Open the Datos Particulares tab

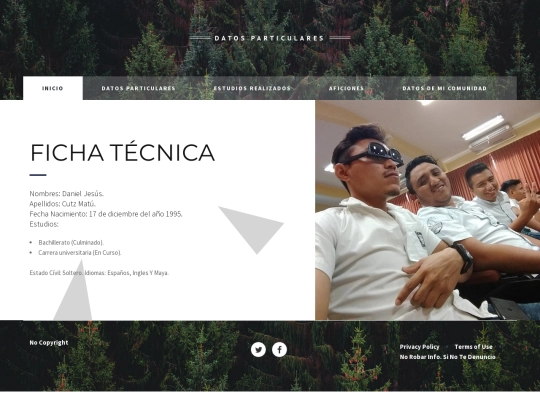pos(138,88)
